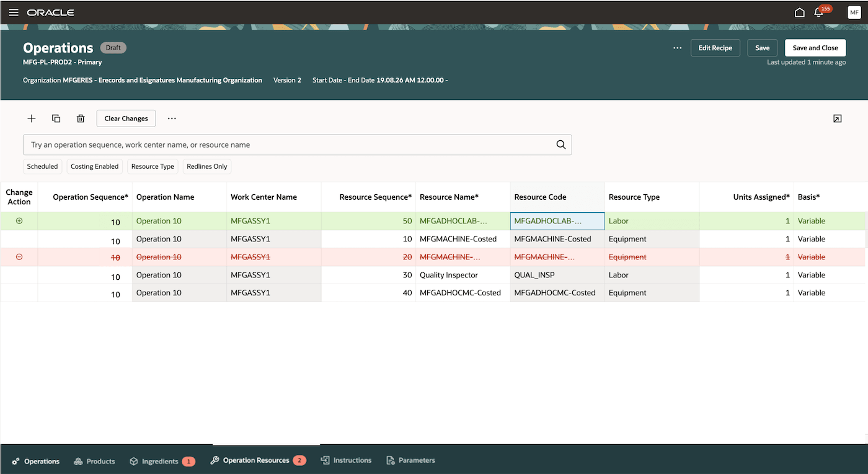Viewport: 868px width, 474px height.
Task: Add a new operation resource row
Action: tap(32, 118)
